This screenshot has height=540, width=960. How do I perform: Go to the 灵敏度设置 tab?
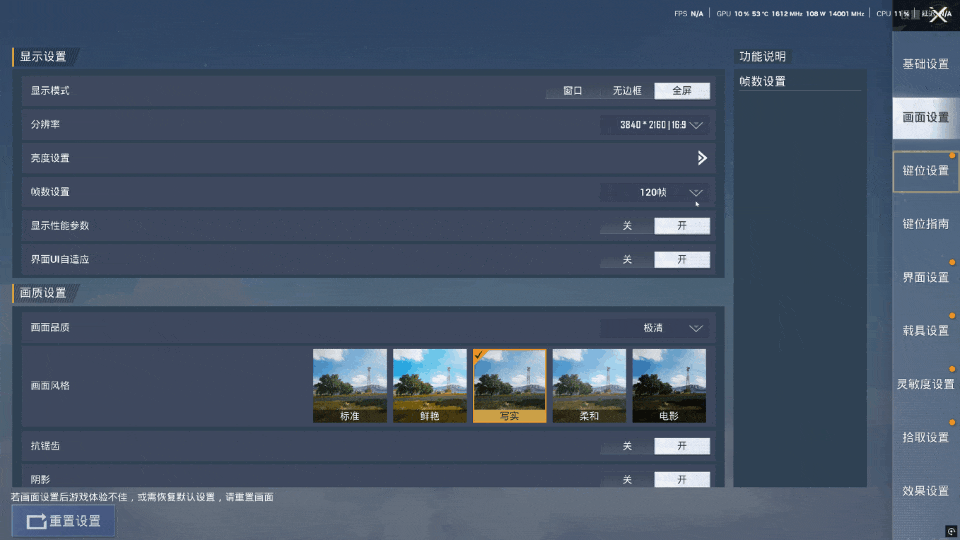[925, 384]
